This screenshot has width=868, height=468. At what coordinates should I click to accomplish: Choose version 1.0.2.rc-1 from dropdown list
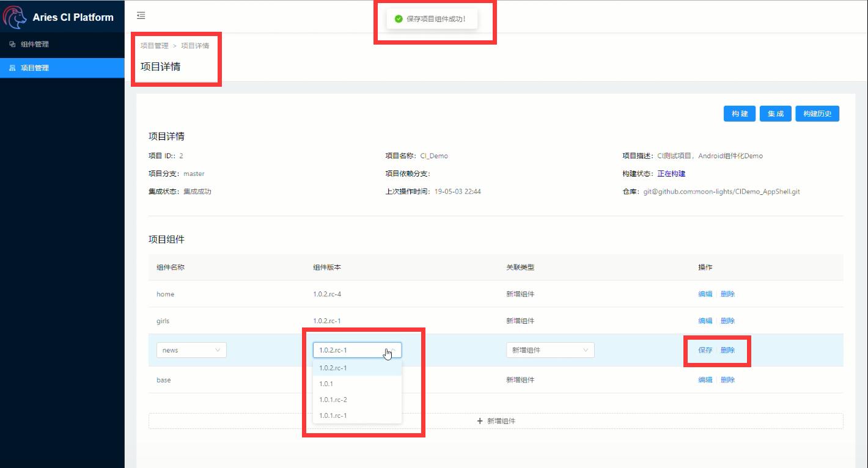(357, 368)
